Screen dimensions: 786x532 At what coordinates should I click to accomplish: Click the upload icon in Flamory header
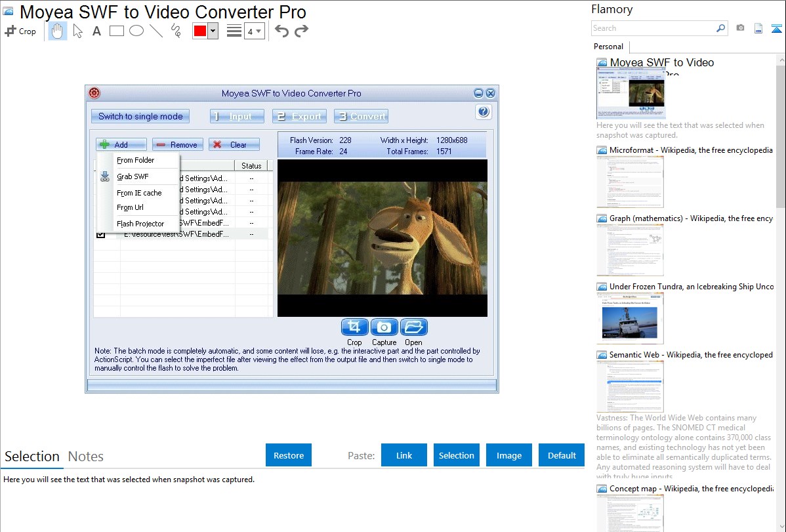click(x=776, y=28)
